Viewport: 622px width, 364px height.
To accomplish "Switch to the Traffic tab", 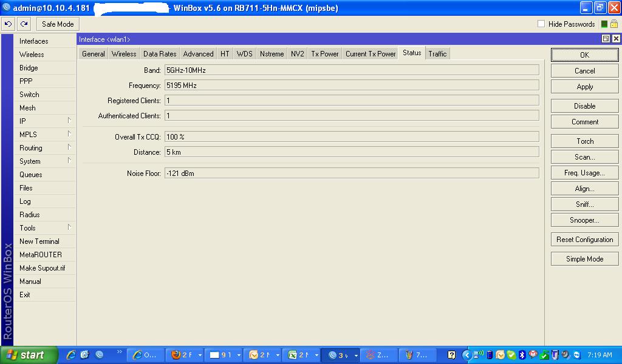I will click(x=437, y=54).
